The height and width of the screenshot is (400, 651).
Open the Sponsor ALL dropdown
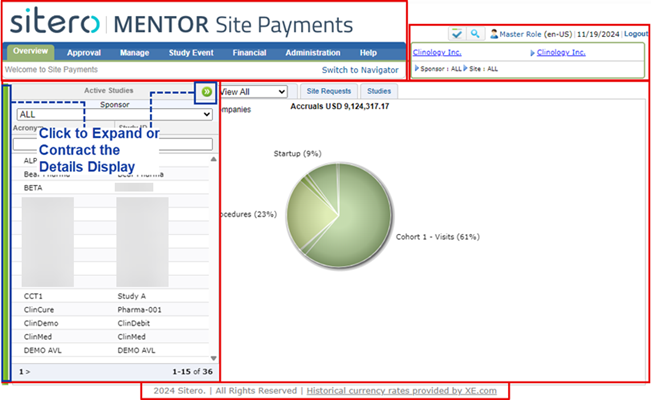(x=115, y=114)
